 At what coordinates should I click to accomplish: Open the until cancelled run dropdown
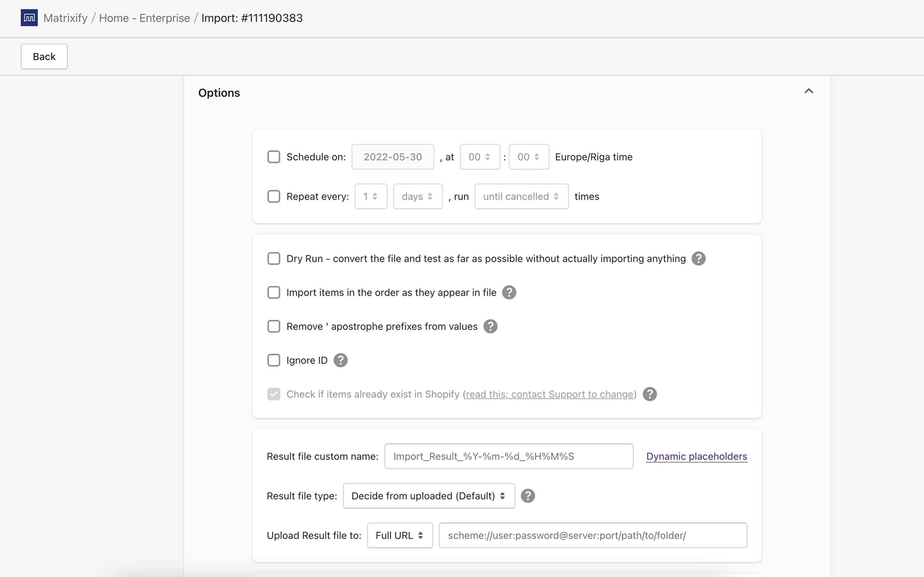tap(521, 196)
